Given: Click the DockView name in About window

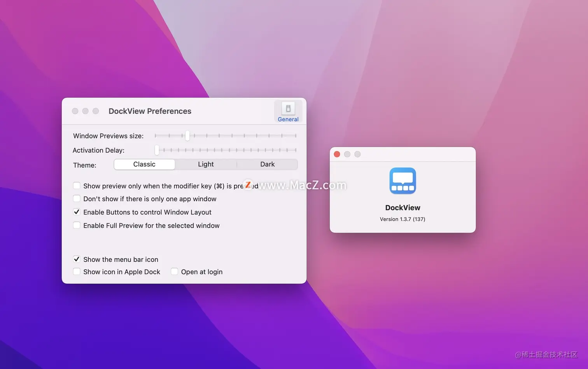Looking at the screenshot, I should tap(402, 208).
